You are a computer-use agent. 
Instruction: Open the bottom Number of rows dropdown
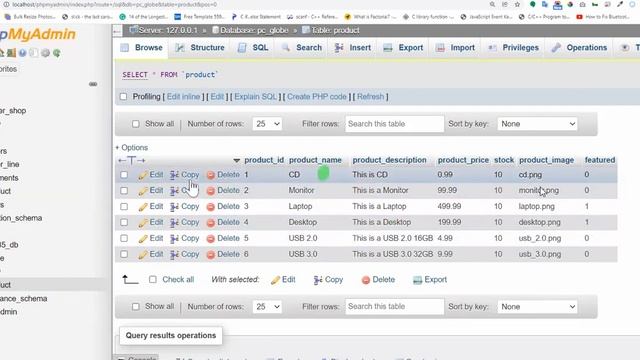pos(267,307)
